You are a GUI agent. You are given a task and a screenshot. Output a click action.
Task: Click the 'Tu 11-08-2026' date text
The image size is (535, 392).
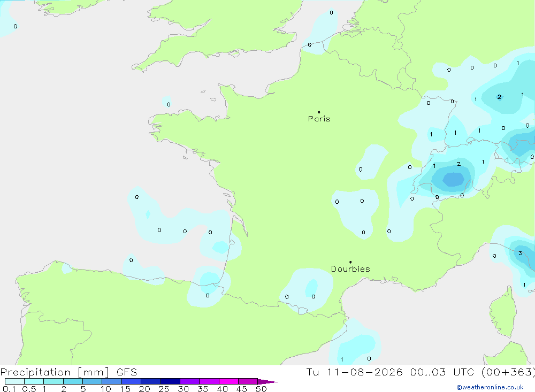tap(354, 372)
